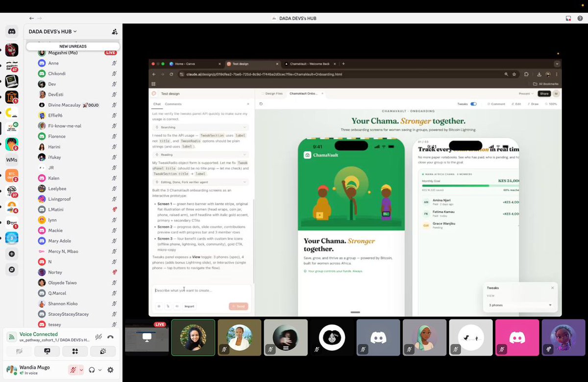The height and width of the screenshot is (382, 588).
Task: Click the download icon in shared Chrome toolbar
Action: [x=539, y=74]
